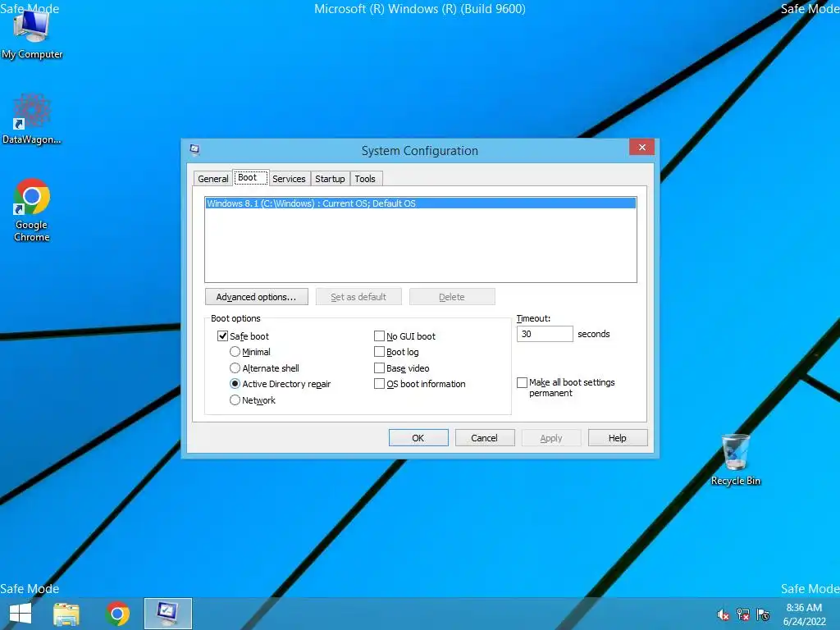Click the taskbar clock showing 8:36 AM
This screenshot has width=840, height=630.
(804, 614)
